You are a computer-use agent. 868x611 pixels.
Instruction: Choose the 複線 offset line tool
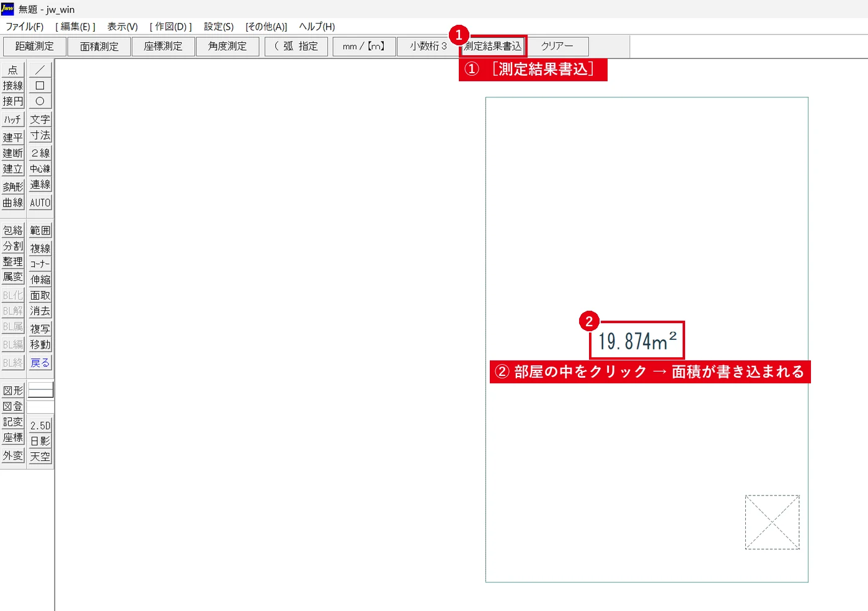[40, 248]
